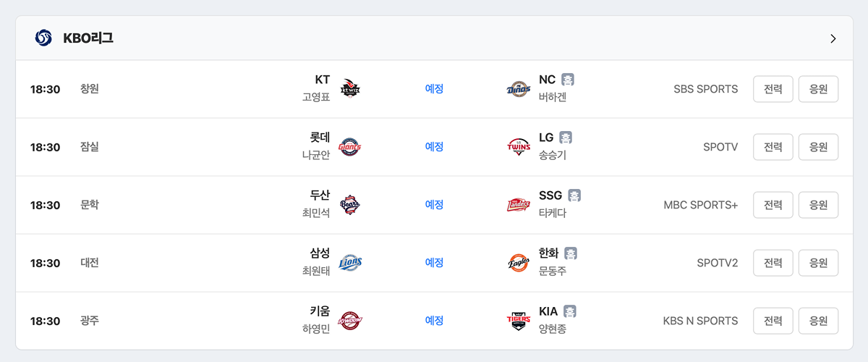Click the Hanwha Eagles team logo
The height and width of the screenshot is (362, 868).
pyautogui.click(x=519, y=263)
